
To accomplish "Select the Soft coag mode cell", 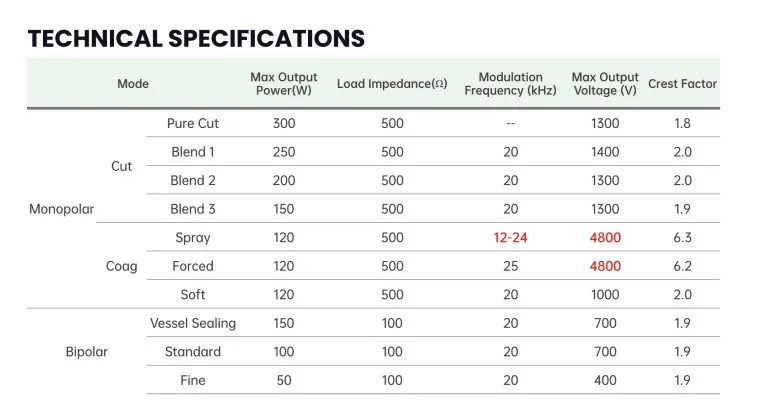I will coord(193,295).
